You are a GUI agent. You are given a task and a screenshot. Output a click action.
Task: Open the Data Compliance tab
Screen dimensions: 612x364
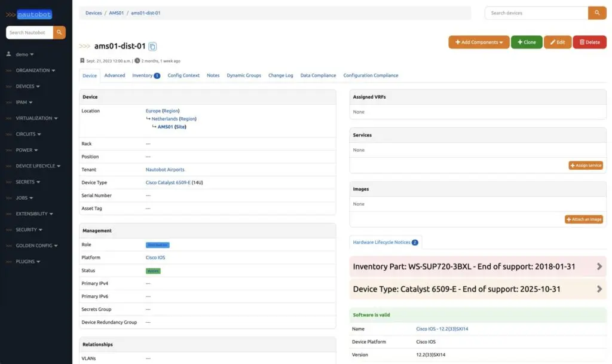pyautogui.click(x=318, y=75)
